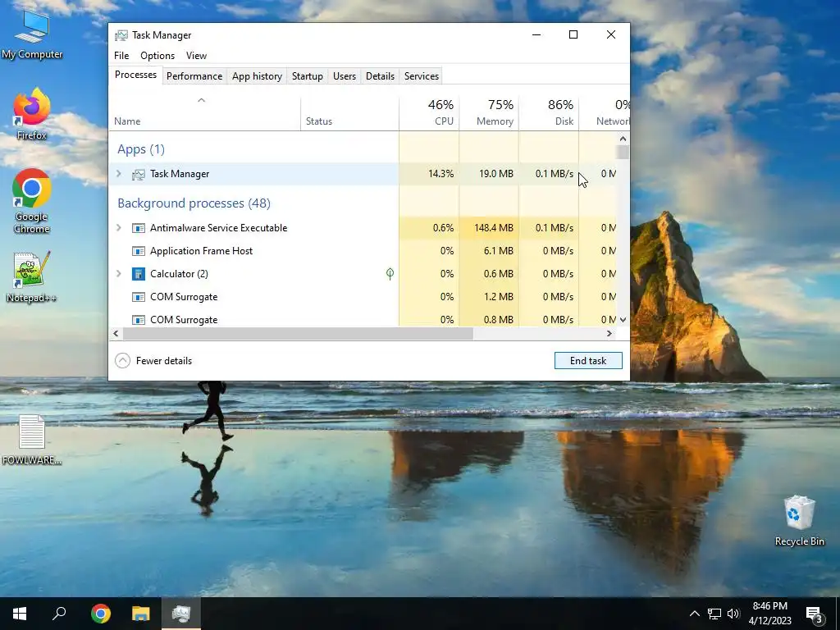Click Calculator's 0.6 MB memory cell
840x630 pixels.
pyautogui.click(x=489, y=274)
